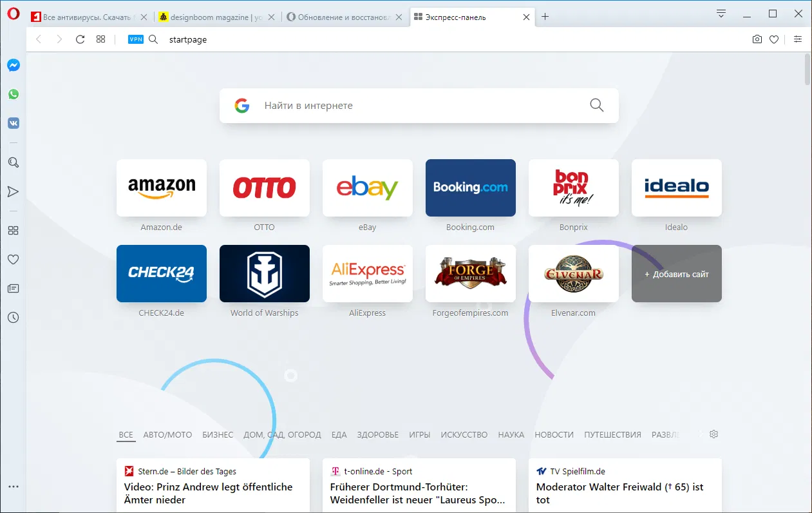
Task: Open news feed settings with the gear icon
Action: 713,434
